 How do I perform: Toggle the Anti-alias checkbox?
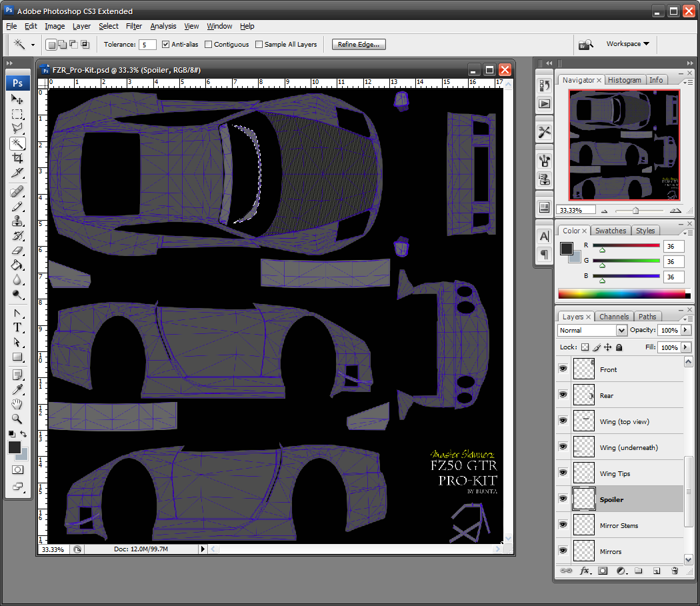pos(165,45)
